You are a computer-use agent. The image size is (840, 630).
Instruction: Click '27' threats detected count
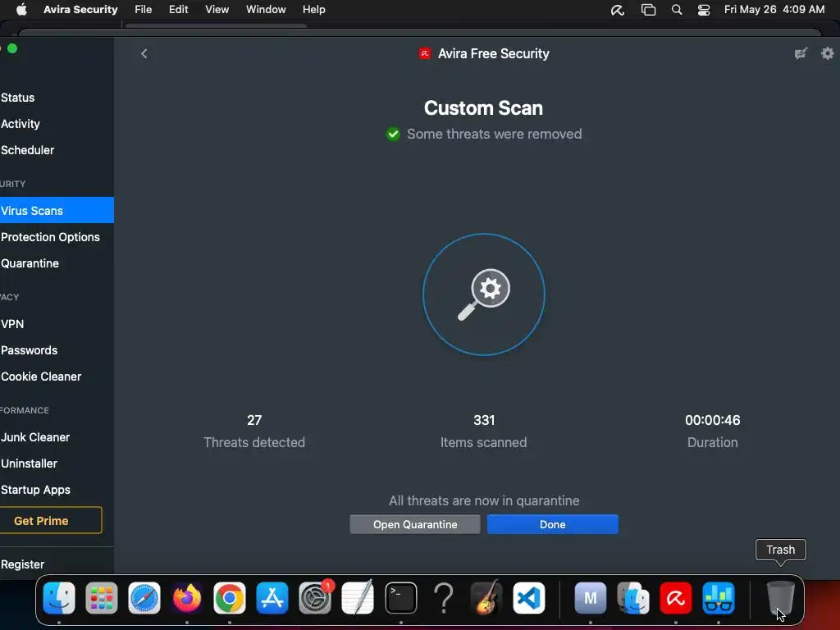(x=254, y=420)
